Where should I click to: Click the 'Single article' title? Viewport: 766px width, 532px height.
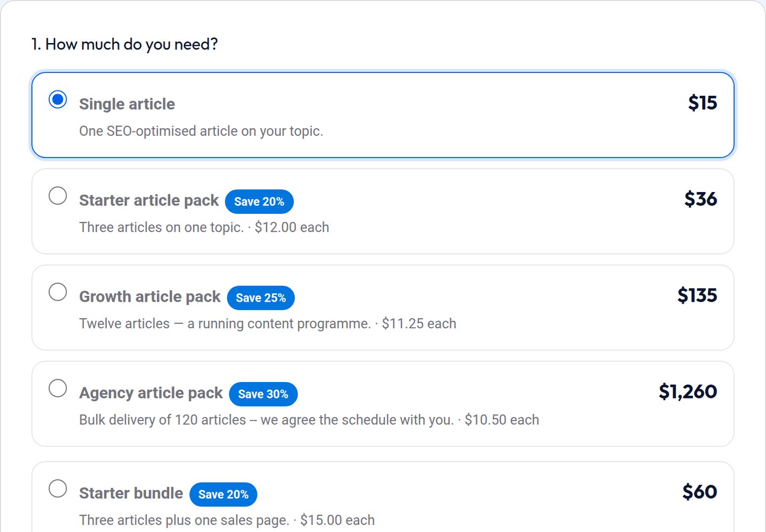pos(127,104)
